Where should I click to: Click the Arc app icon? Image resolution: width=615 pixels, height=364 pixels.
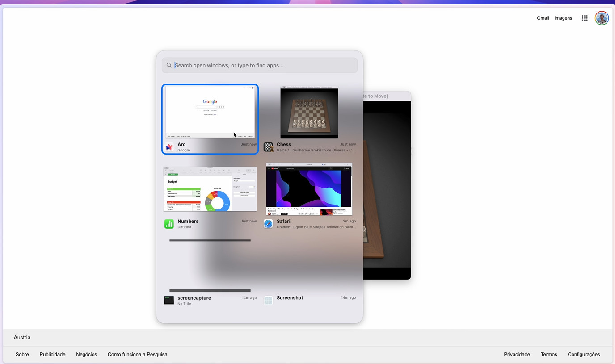pyautogui.click(x=169, y=147)
